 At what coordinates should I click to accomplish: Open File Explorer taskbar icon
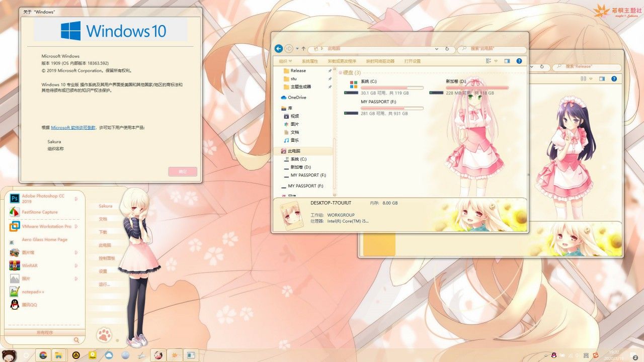click(x=59, y=355)
